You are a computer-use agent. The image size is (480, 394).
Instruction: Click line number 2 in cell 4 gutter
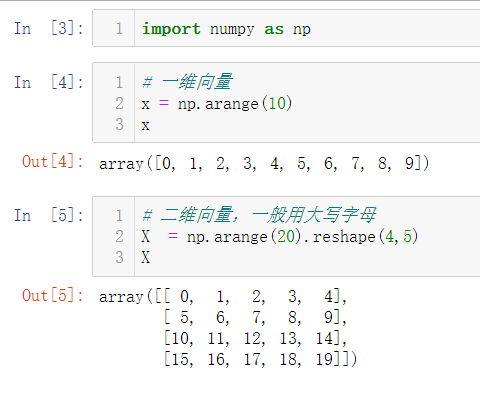click(x=119, y=103)
